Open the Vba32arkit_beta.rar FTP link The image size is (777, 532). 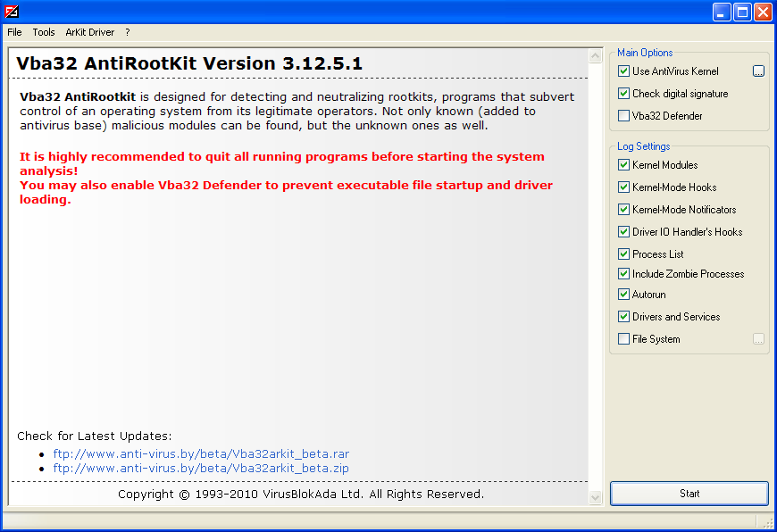[201, 453]
